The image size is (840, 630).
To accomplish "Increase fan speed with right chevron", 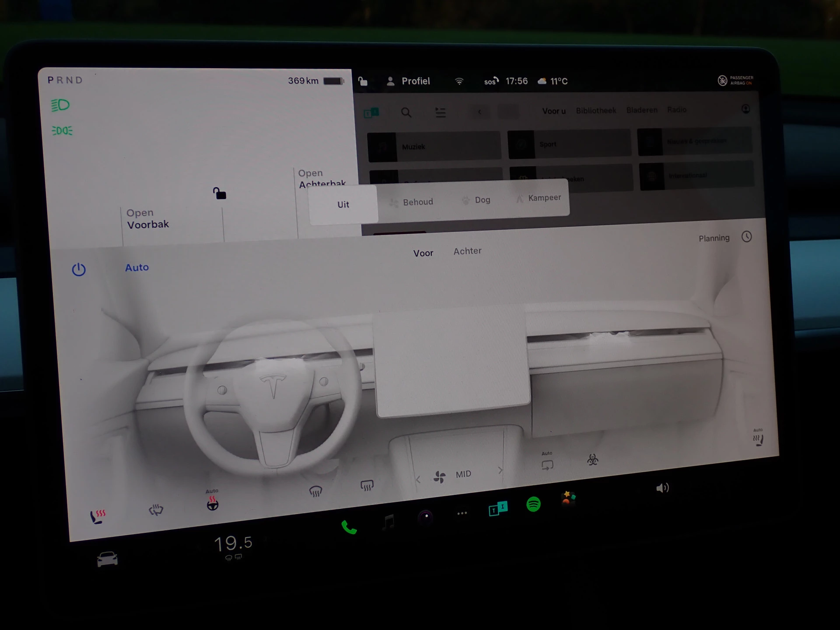I will 500,470.
